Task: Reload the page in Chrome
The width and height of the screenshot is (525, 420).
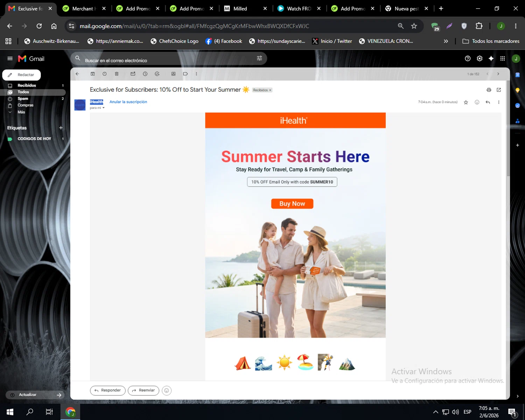Action: tap(39, 26)
